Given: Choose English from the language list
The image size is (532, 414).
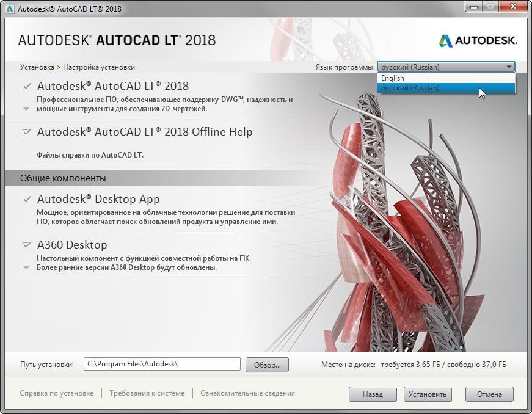Looking at the screenshot, I should (x=446, y=78).
